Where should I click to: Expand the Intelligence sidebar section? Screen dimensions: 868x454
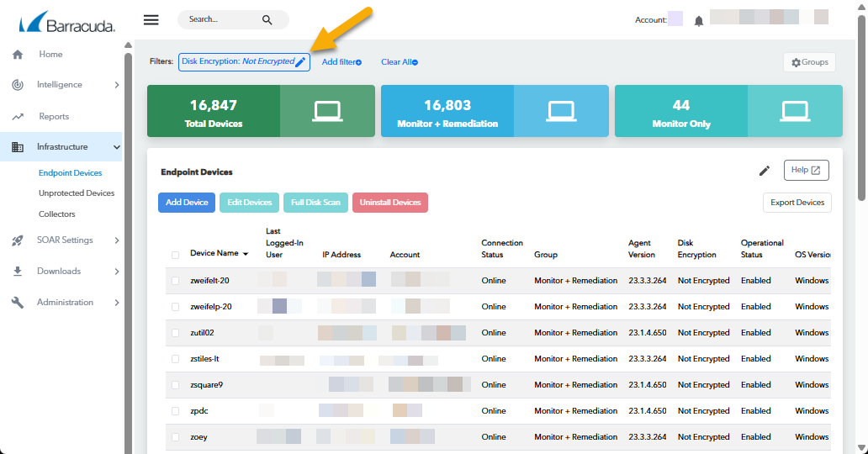click(x=61, y=85)
